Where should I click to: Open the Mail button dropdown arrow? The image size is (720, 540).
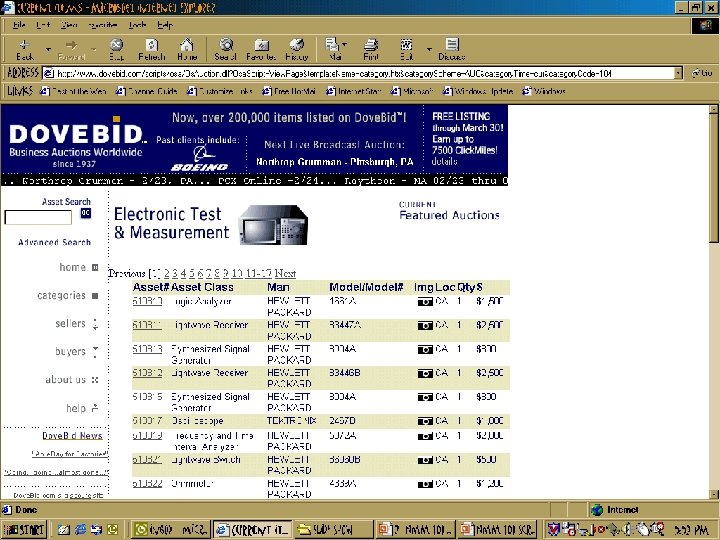point(344,45)
